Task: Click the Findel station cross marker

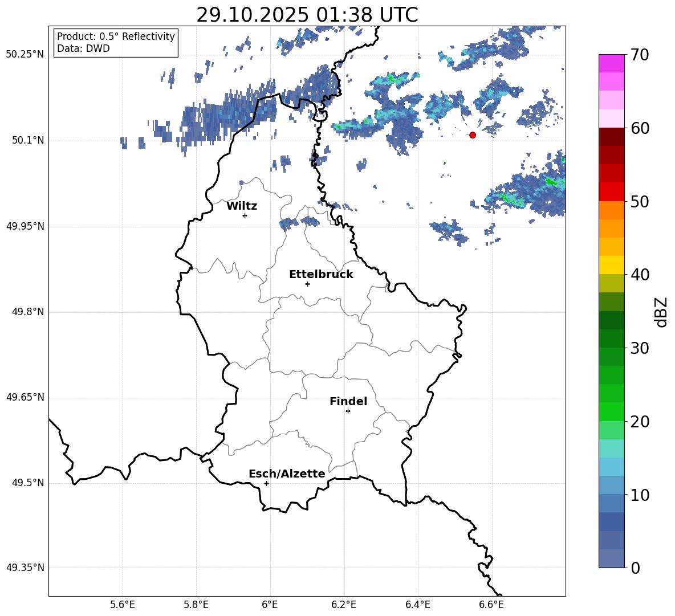Action: pos(348,411)
